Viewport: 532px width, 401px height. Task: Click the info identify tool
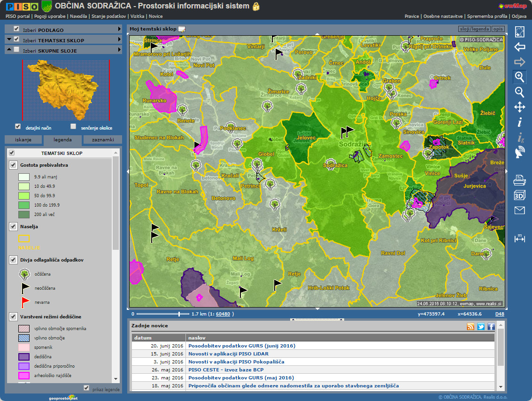[x=519, y=123]
